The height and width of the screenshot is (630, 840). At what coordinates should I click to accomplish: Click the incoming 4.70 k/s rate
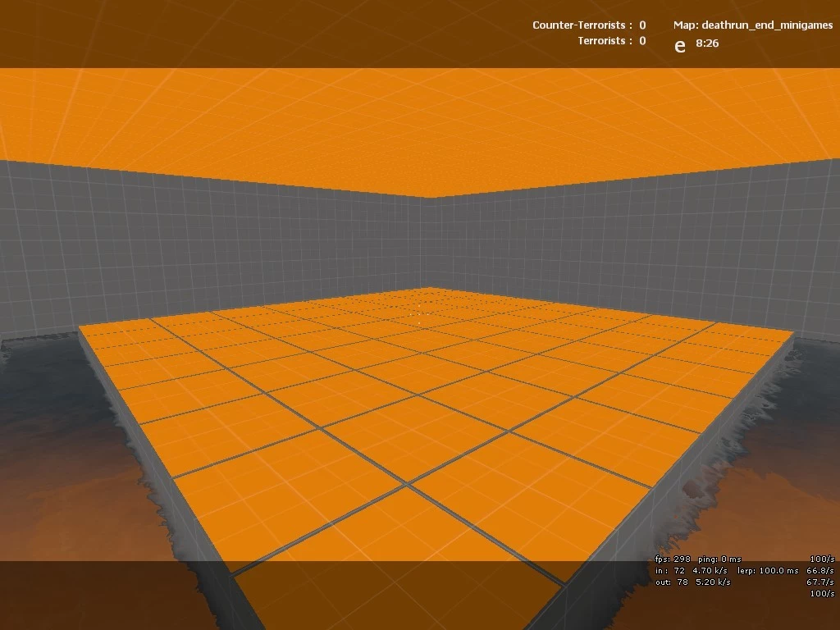[x=710, y=571]
